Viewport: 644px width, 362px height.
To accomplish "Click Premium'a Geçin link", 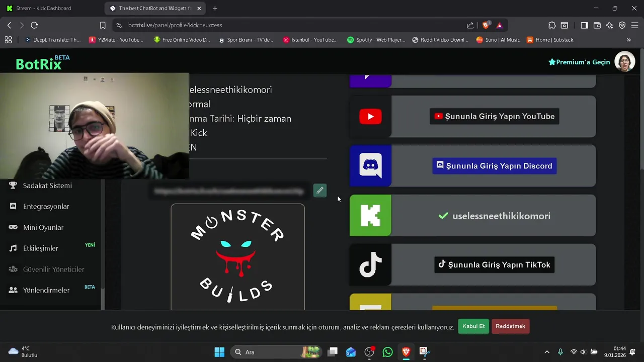I will (x=579, y=62).
